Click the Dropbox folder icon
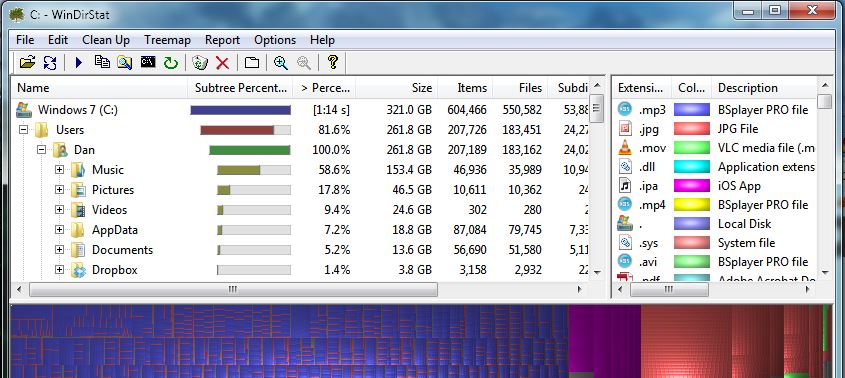 [78, 270]
